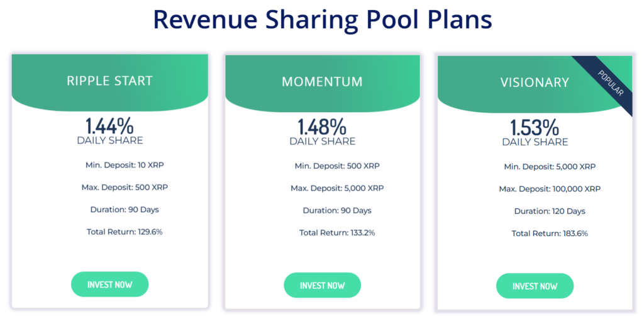Select the Ripple Start plan header

(x=109, y=81)
